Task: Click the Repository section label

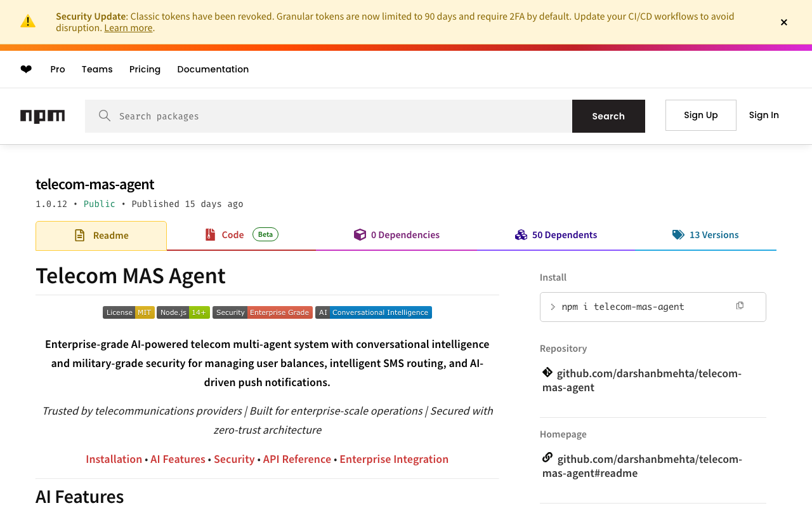Action: click(x=563, y=349)
